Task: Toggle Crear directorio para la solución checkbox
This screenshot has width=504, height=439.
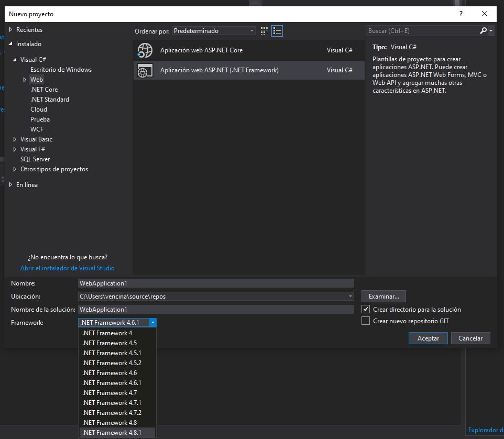Action: point(366,309)
